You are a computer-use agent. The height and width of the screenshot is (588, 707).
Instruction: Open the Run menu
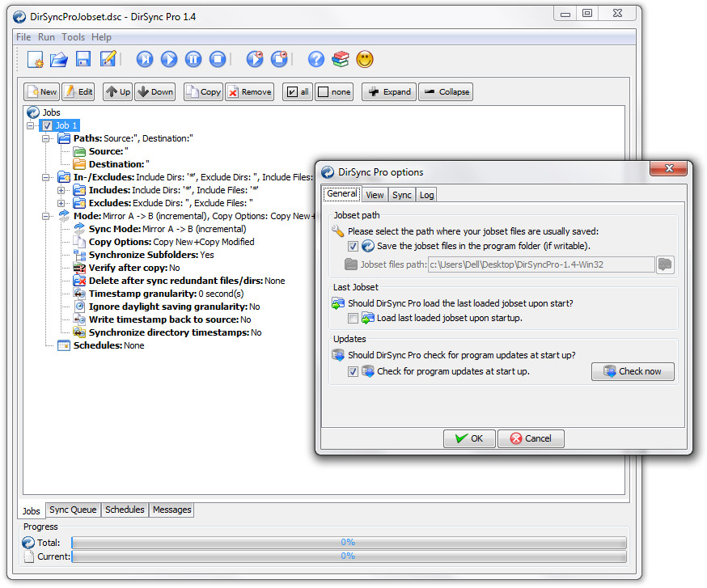pos(46,37)
